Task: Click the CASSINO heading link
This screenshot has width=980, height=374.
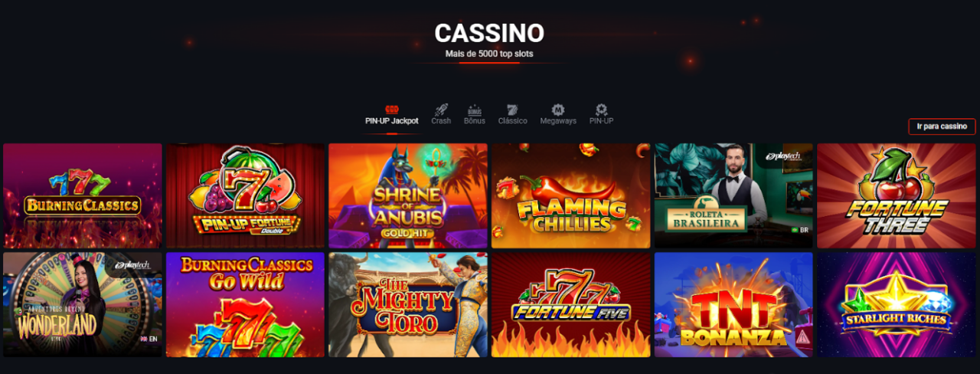Action: tap(489, 33)
